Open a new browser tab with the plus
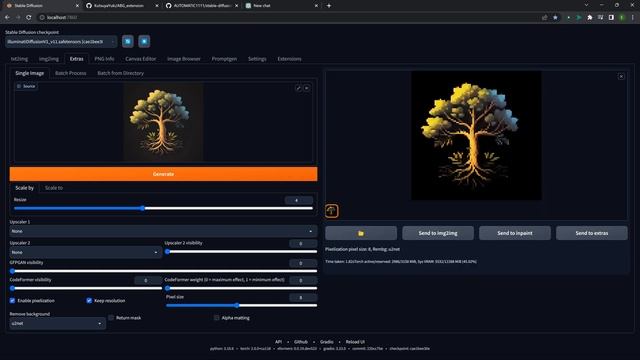Screen dimensions: 640x360 pos(329,6)
